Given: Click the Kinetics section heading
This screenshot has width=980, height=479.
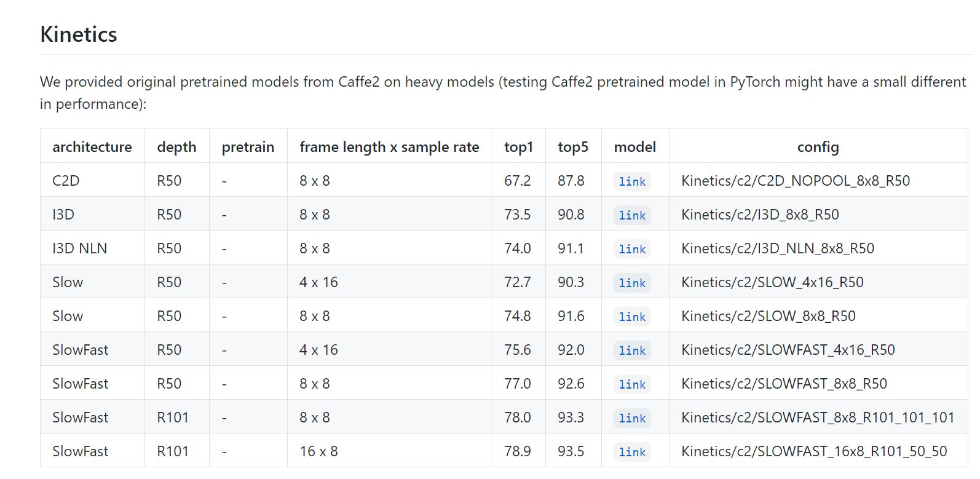Looking at the screenshot, I should point(78,34).
